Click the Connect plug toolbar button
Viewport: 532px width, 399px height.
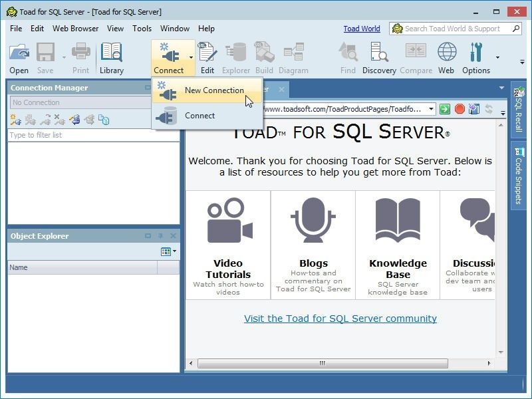click(169, 58)
